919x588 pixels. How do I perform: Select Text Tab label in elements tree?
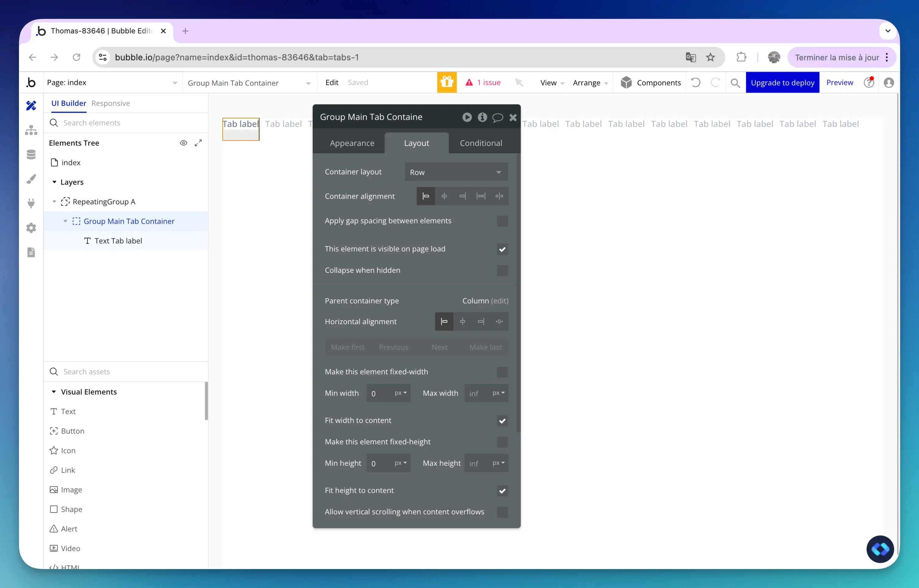pos(118,241)
